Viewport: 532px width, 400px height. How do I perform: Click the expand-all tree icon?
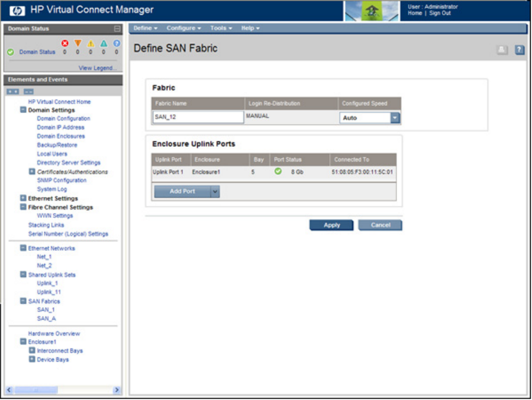pos(13,92)
